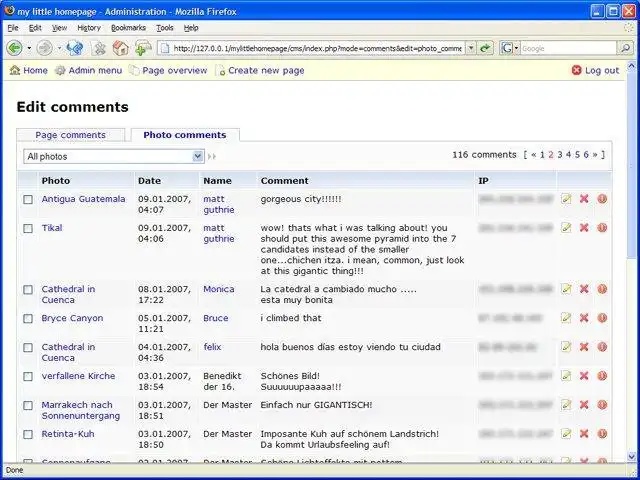This screenshot has height=480, width=640.
Task: Click the search magnifier icon
Action: 625,48
